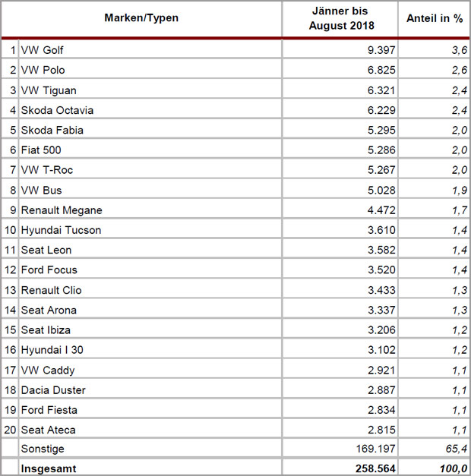Select the value 3.433 for Renault Clio

[x=381, y=290]
